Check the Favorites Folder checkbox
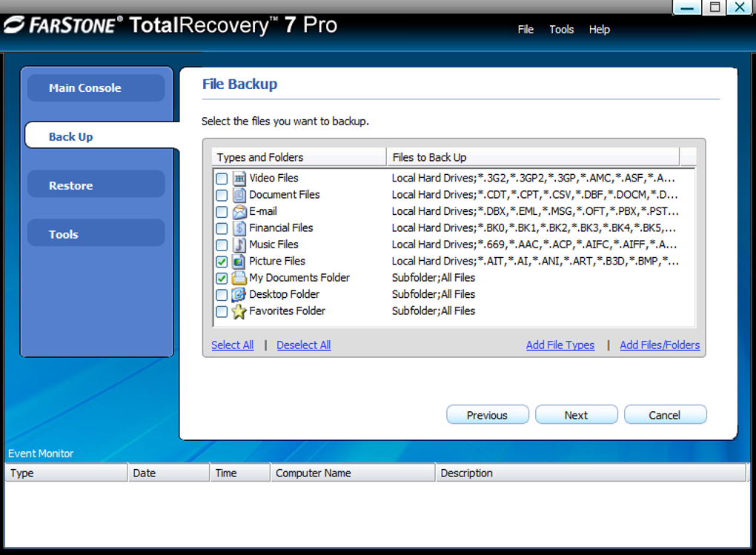The width and height of the screenshot is (756, 555). [x=222, y=311]
